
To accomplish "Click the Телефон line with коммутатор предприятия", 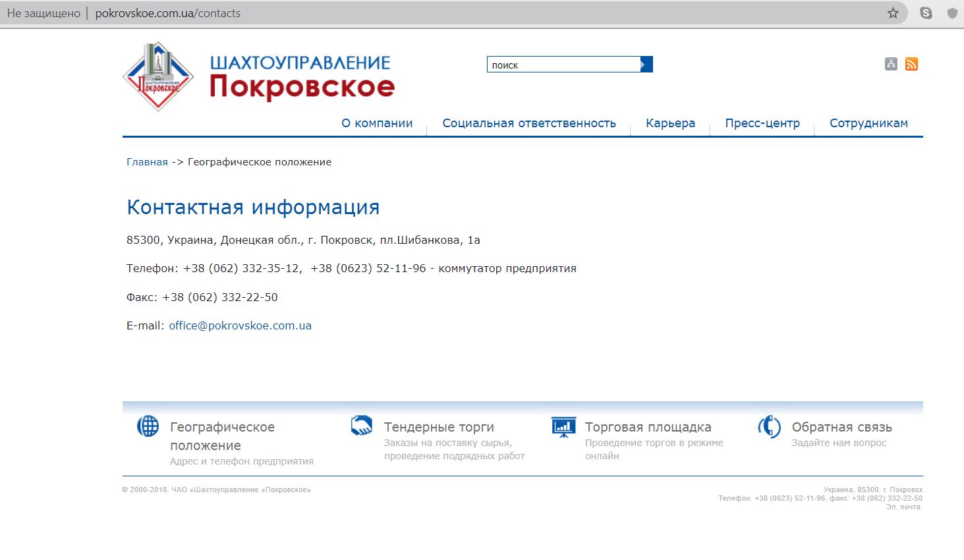I will click(x=351, y=268).
